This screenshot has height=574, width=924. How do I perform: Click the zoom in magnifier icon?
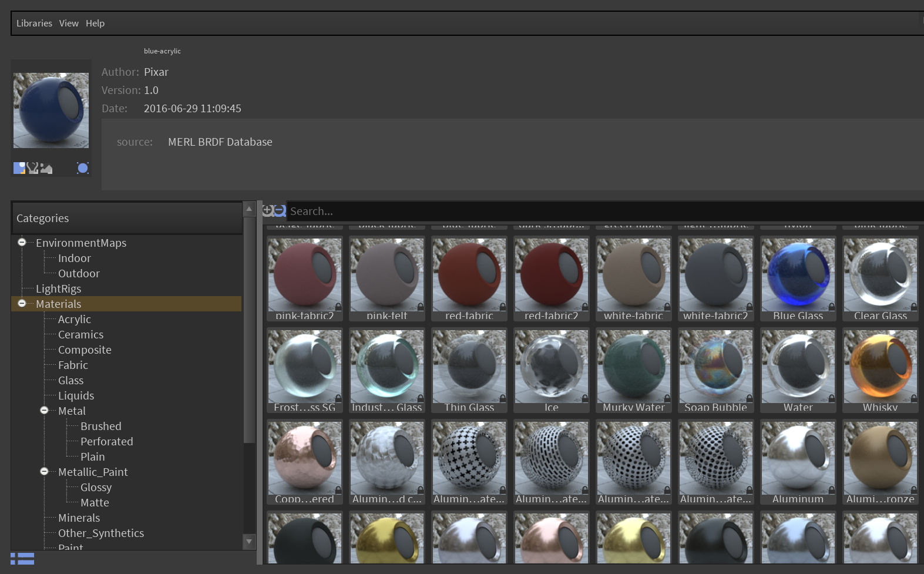tap(268, 210)
